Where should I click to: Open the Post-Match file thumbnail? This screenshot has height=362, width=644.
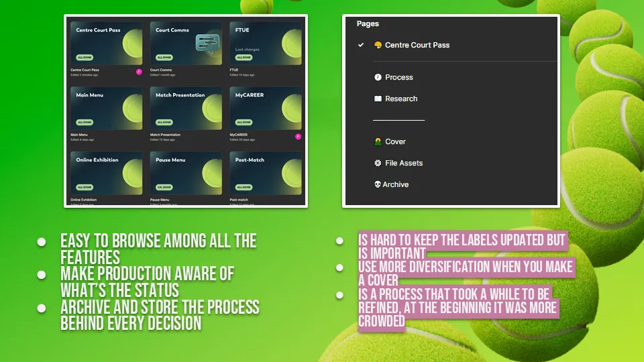click(266, 173)
